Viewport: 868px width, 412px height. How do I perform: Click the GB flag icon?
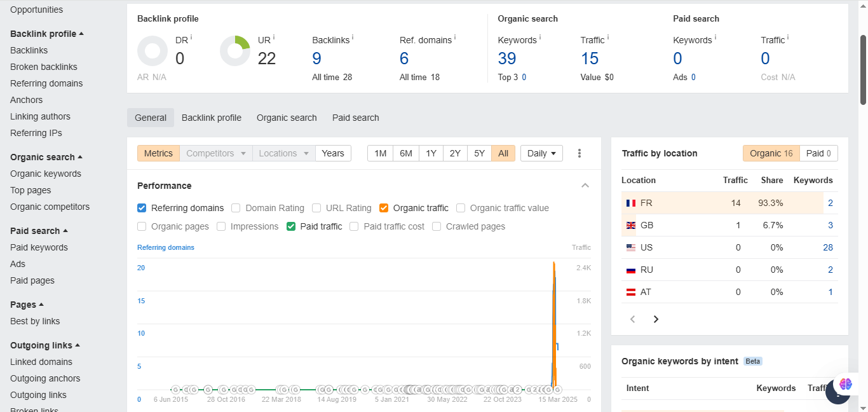tap(631, 226)
